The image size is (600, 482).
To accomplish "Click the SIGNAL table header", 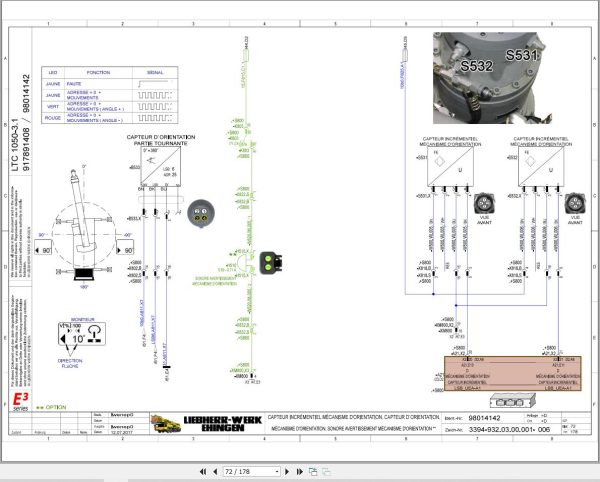I will pyautogui.click(x=155, y=72).
